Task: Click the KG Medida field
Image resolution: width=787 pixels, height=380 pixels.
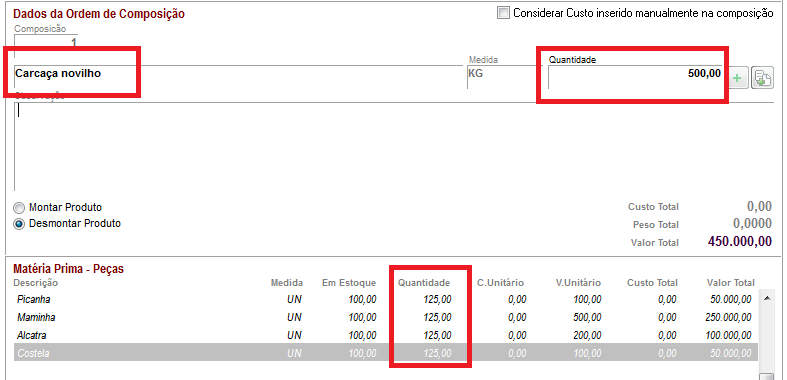Action: pos(506,77)
